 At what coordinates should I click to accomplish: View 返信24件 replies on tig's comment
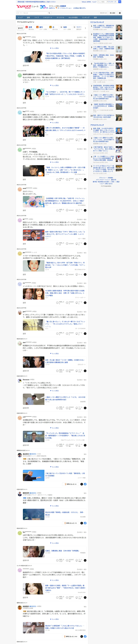[26, 65]
